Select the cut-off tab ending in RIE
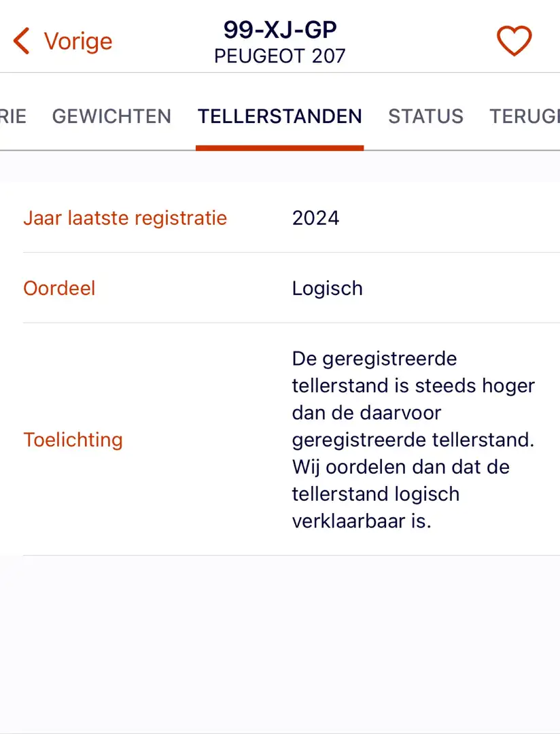The height and width of the screenshot is (734, 560). pyautogui.click(x=13, y=116)
